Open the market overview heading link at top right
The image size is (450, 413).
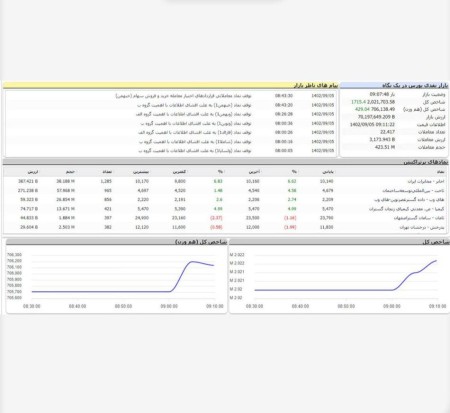coord(415,85)
